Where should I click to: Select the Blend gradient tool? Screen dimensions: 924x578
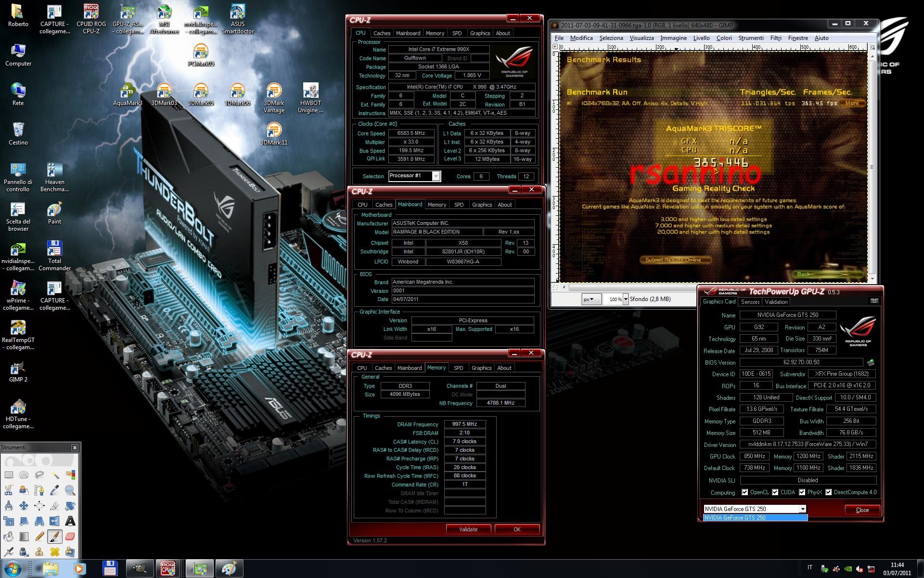coord(24,537)
